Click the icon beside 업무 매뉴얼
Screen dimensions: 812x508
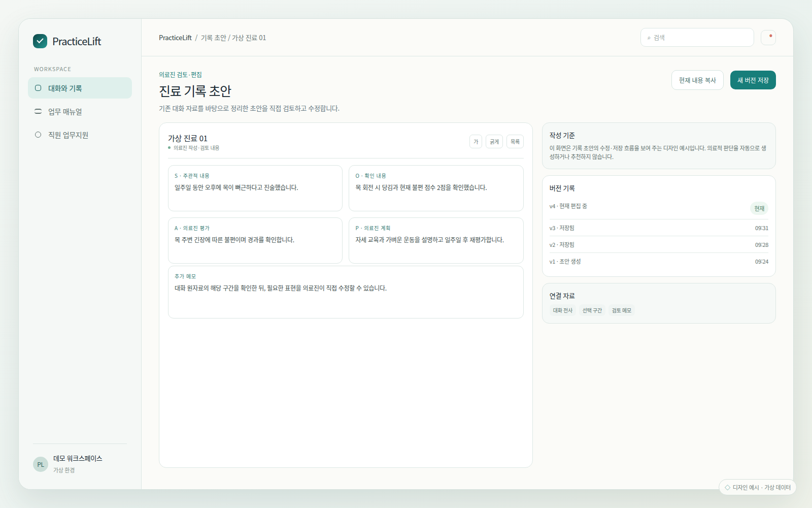coord(38,111)
